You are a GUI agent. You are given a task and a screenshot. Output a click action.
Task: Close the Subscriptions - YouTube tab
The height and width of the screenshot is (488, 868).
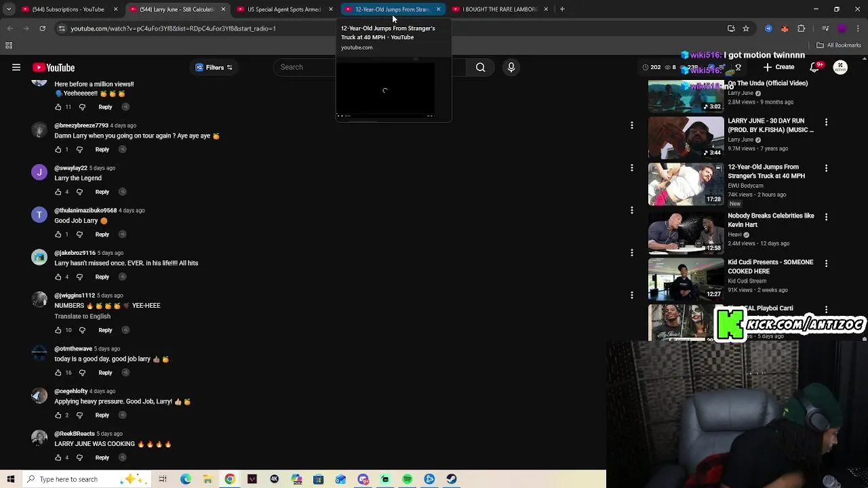click(x=115, y=9)
